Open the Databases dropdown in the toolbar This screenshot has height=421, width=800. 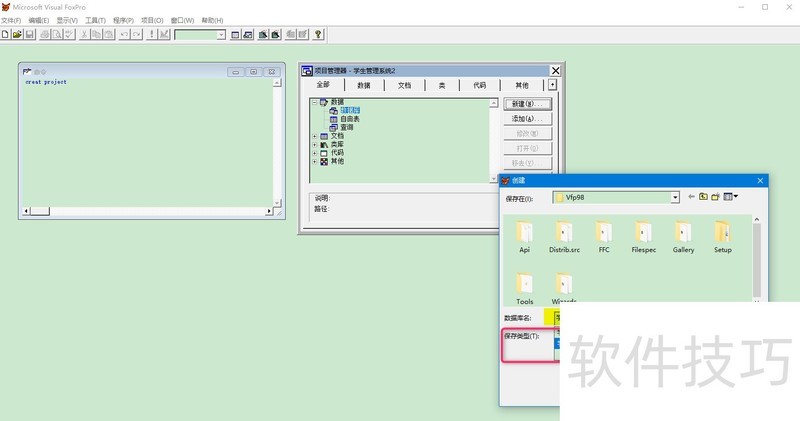click(x=221, y=35)
